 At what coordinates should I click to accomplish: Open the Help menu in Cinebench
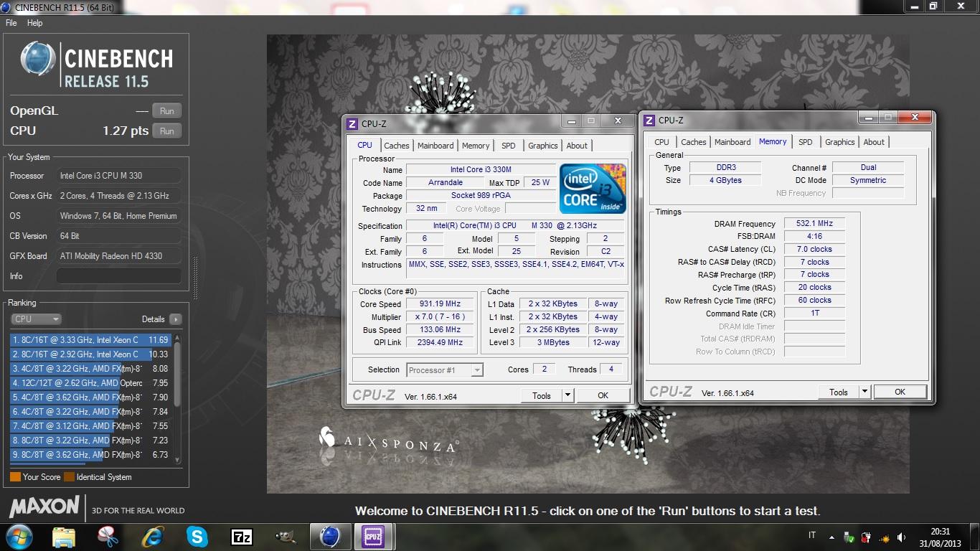pos(35,23)
